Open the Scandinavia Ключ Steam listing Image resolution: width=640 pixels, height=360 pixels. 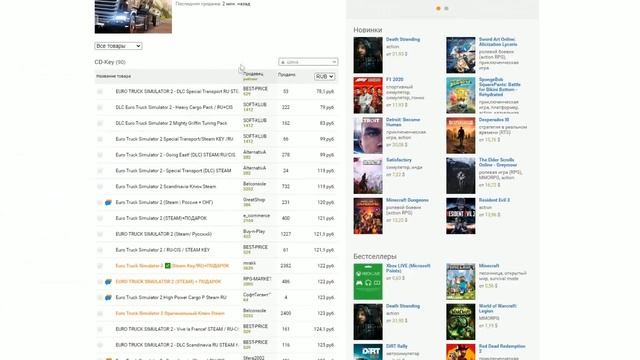point(166,187)
